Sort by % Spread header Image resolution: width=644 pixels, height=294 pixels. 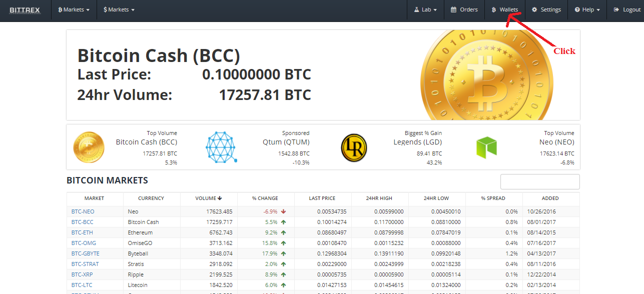[493, 198]
